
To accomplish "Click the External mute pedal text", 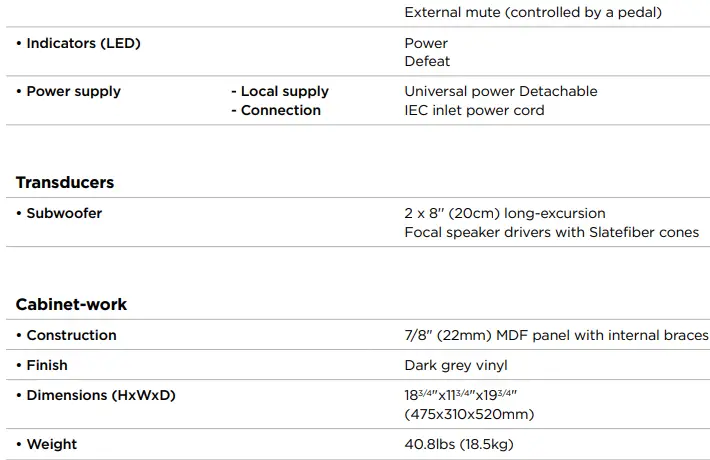I will [x=534, y=13].
